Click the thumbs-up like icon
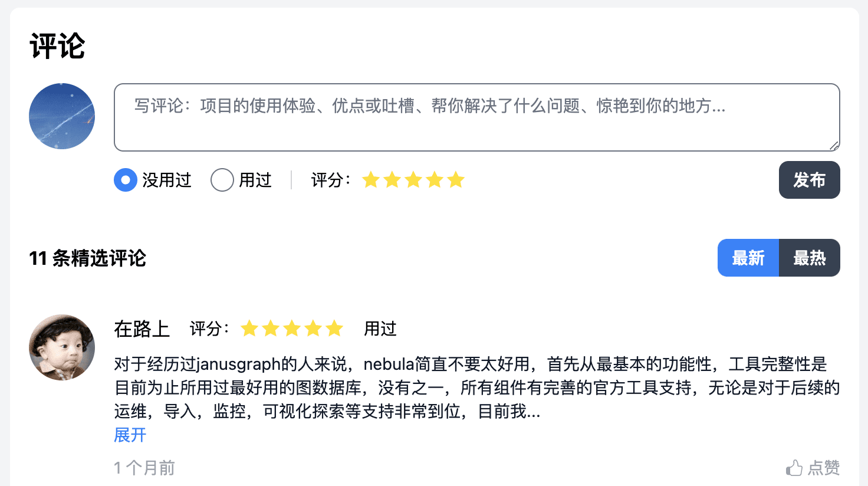Image resolution: width=868 pixels, height=486 pixels. click(x=794, y=468)
